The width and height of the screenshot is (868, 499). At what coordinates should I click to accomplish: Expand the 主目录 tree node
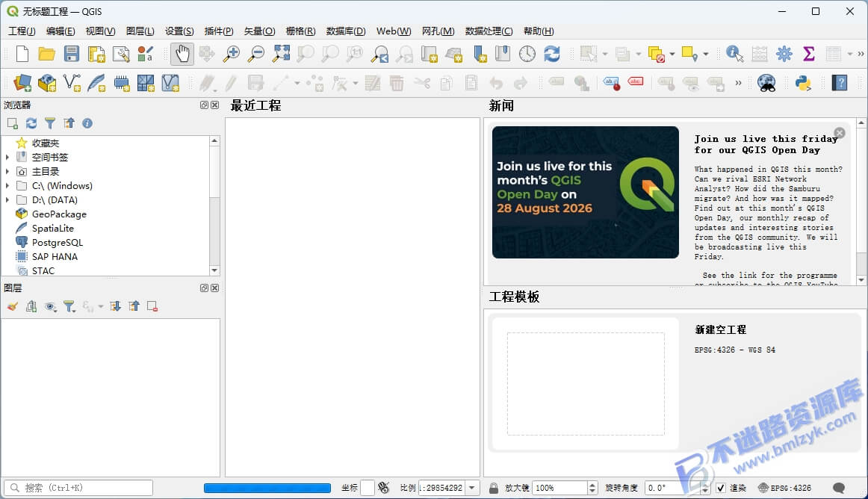[x=7, y=172]
